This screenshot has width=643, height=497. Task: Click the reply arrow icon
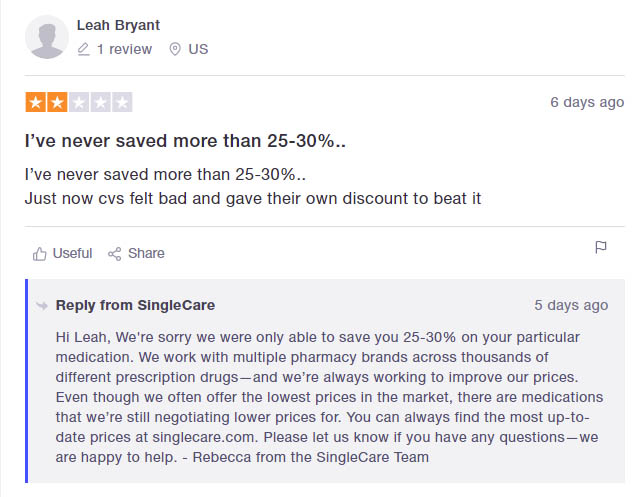pyautogui.click(x=42, y=305)
